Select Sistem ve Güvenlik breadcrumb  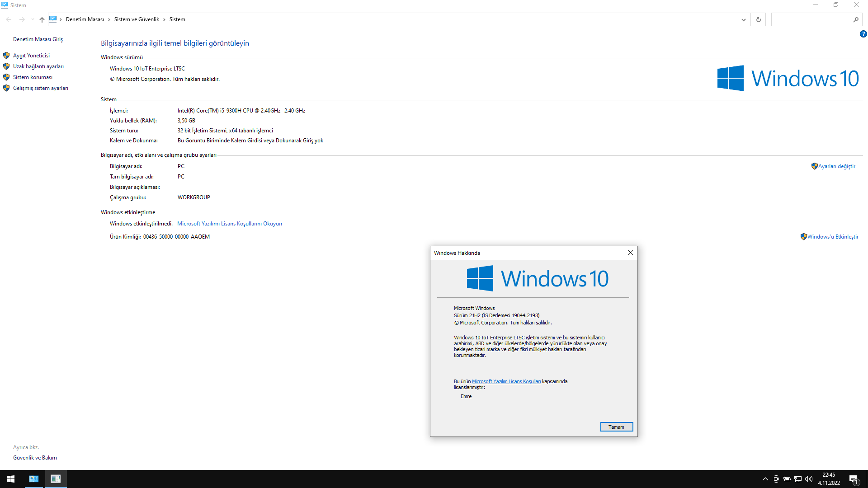pyautogui.click(x=137, y=19)
